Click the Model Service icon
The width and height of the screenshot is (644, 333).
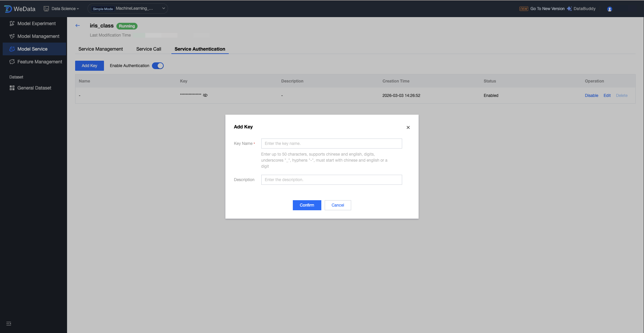coord(12,49)
